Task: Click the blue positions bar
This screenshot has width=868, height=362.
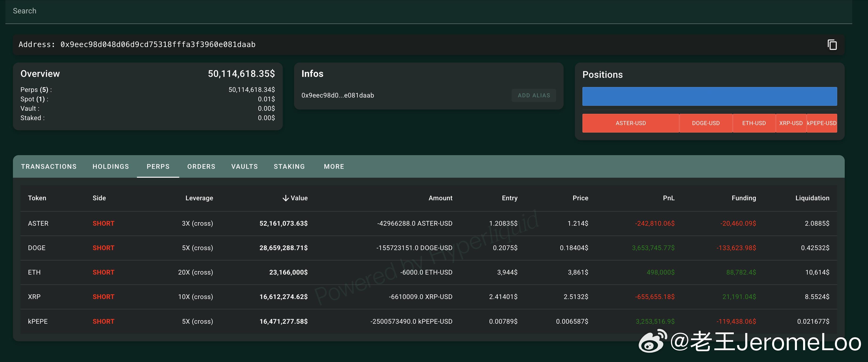Action: click(x=709, y=96)
